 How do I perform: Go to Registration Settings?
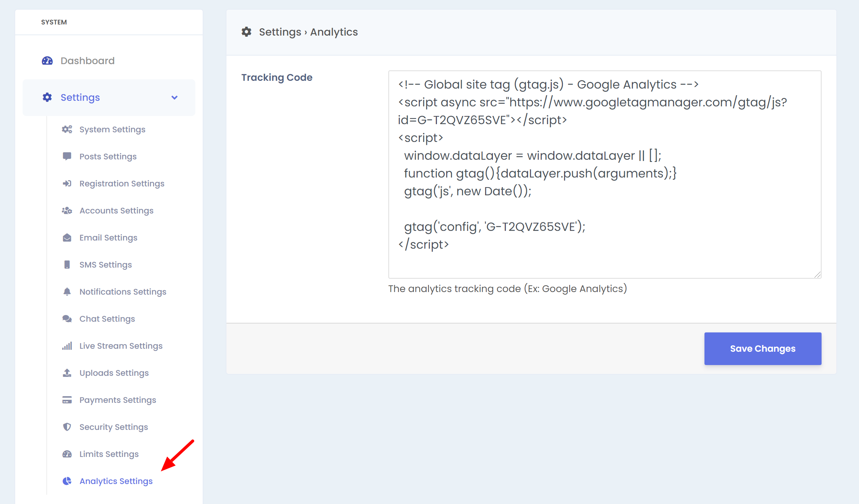[x=122, y=183]
